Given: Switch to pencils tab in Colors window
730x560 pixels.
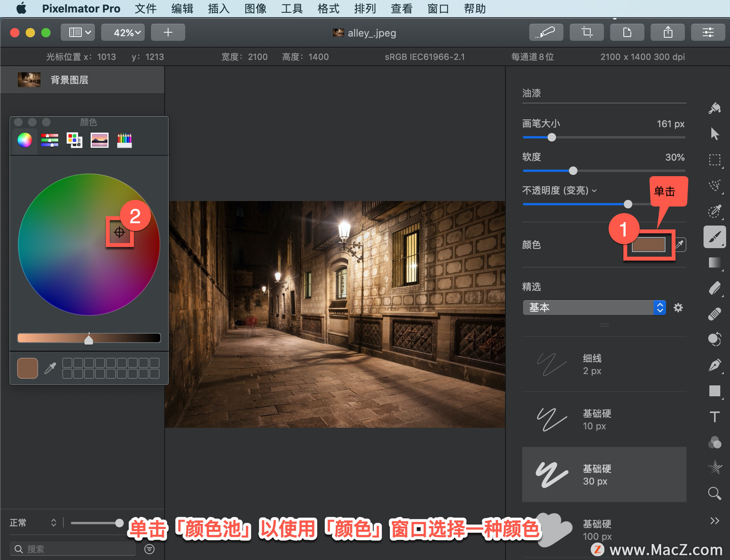Looking at the screenshot, I should coord(125,140).
